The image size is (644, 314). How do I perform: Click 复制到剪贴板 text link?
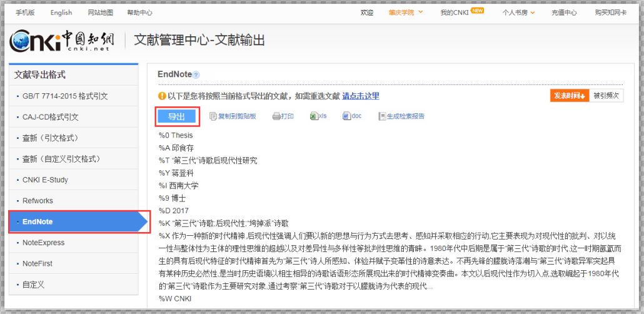[238, 116]
